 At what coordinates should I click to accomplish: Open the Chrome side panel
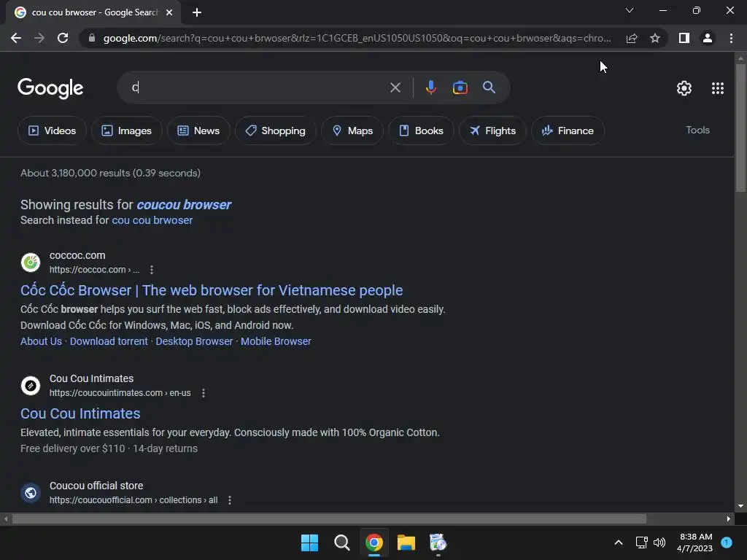[684, 38]
